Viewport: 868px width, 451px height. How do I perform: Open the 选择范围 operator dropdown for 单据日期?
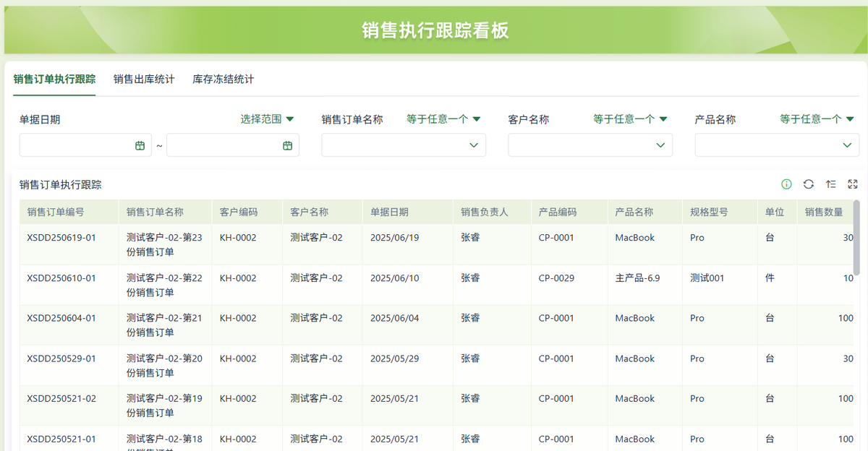tap(267, 119)
